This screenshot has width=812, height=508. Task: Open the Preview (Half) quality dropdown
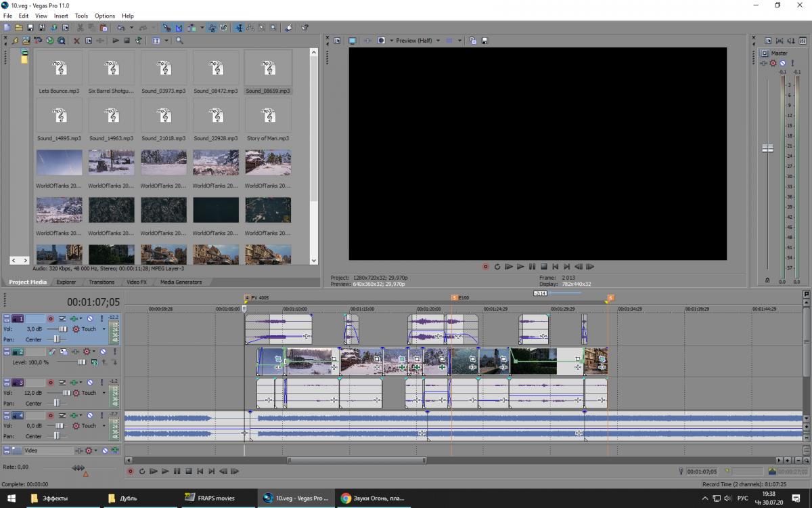tap(438, 41)
